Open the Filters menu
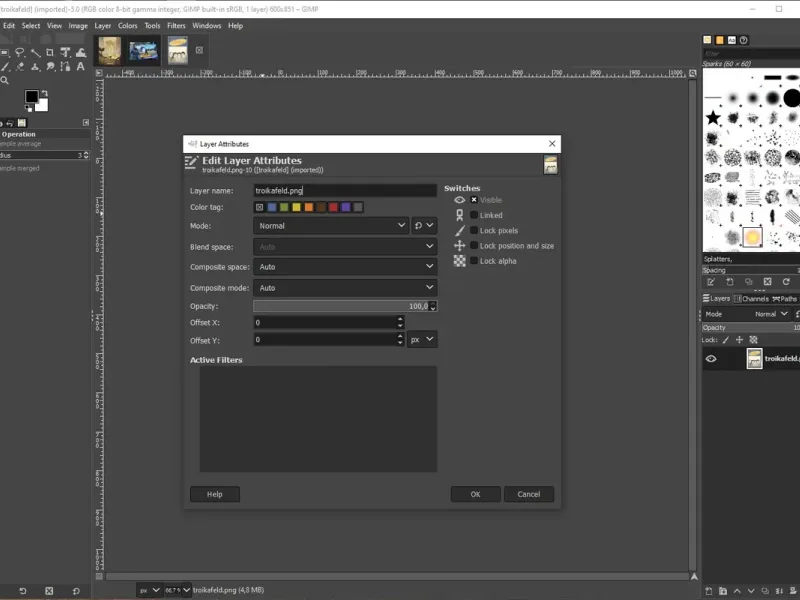800x600 pixels. 176,25
